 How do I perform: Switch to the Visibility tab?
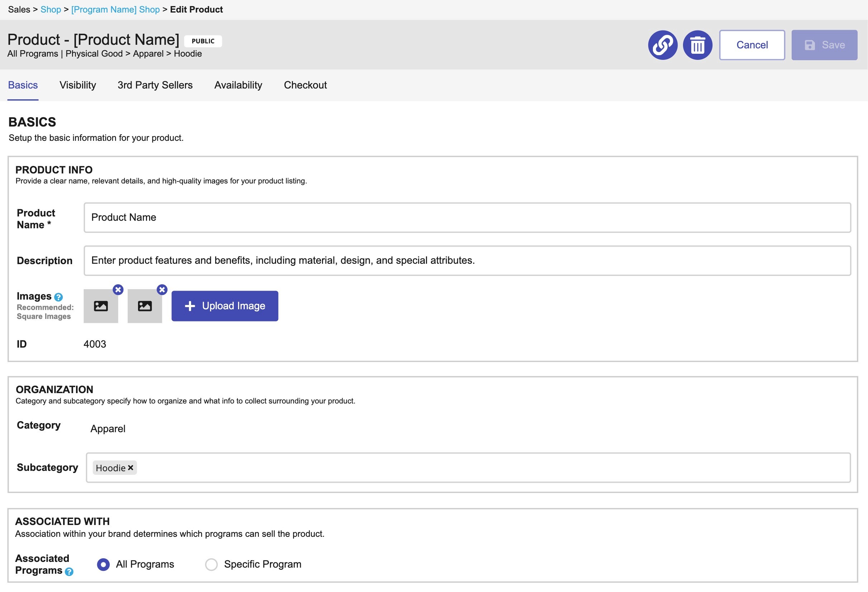[78, 85]
